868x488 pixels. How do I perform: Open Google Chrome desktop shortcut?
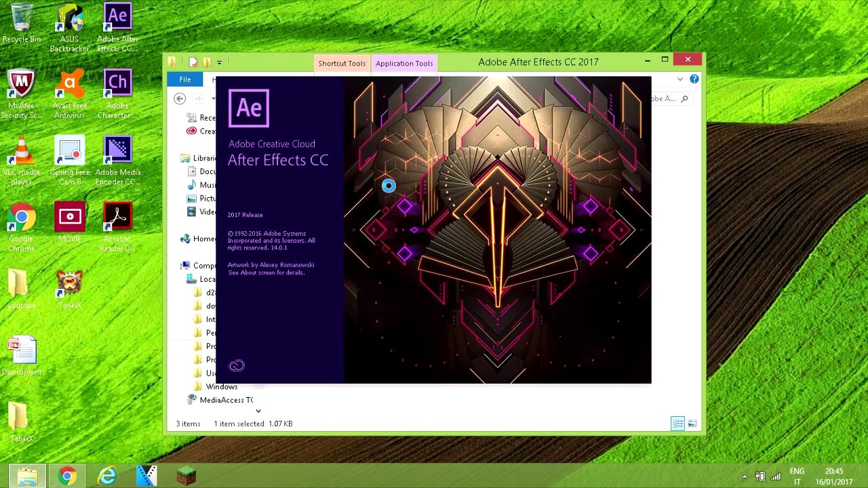click(x=22, y=228)
